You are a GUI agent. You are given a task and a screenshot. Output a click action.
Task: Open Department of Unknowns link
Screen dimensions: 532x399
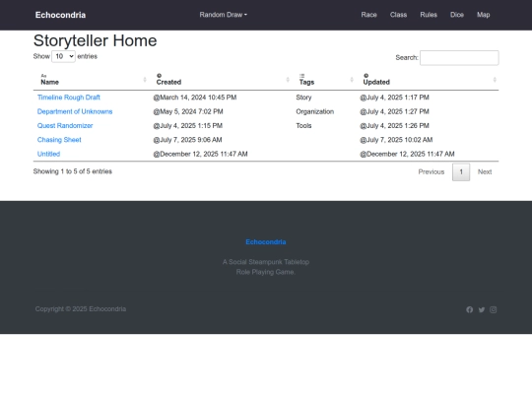75,111
